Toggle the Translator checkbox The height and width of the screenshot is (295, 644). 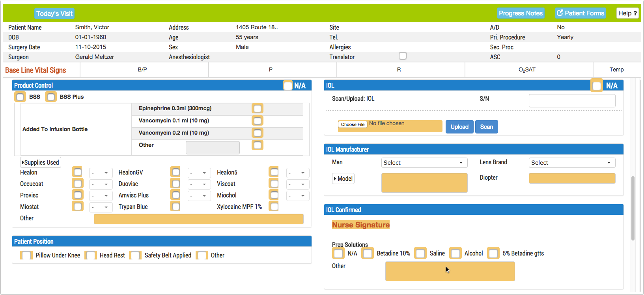pos(403,56)
